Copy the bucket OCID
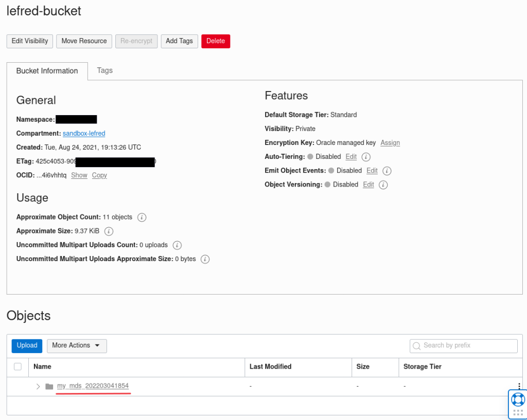Image resolution: width=527 pixels, height=420 pixels. click(99, 175)
